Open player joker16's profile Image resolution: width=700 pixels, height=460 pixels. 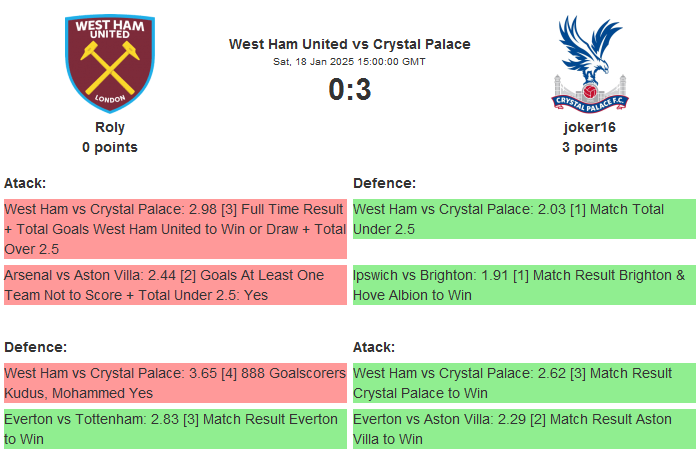tap(589, 127)
